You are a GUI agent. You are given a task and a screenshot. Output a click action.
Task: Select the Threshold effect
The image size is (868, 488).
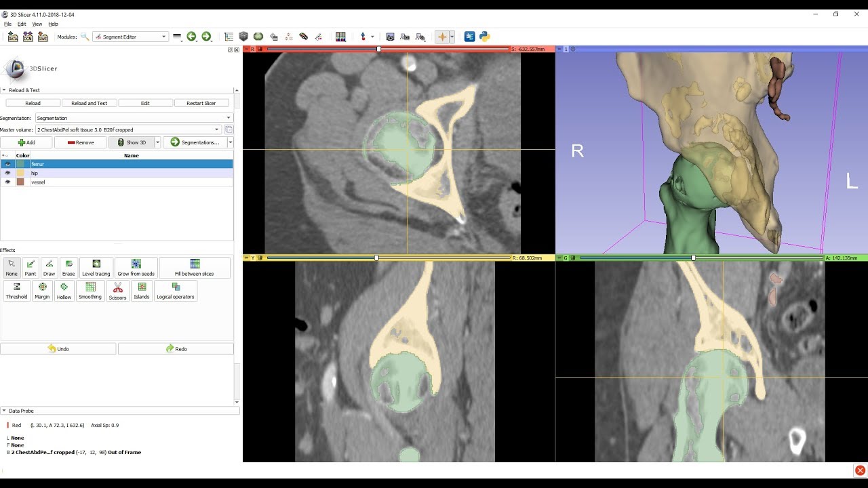(16, 291)
